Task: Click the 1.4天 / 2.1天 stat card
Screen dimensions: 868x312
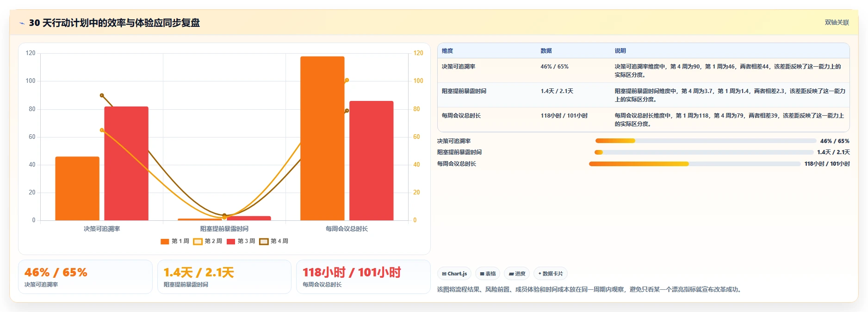Action: [x=224, y=277]
